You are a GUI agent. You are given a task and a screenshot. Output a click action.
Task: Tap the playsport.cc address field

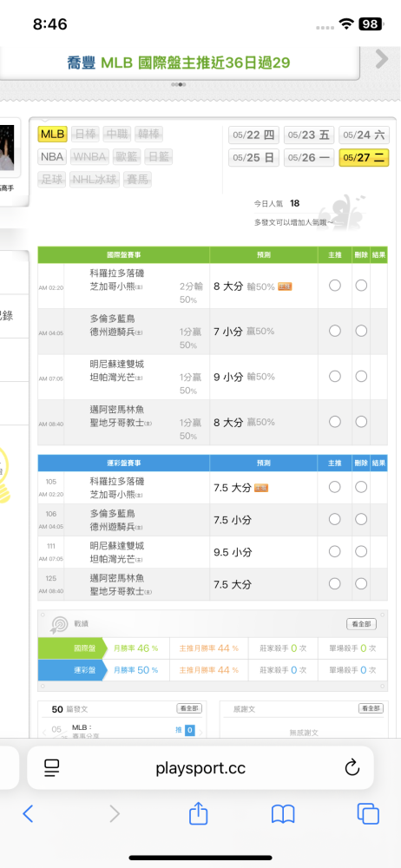[x=200, y=768]
